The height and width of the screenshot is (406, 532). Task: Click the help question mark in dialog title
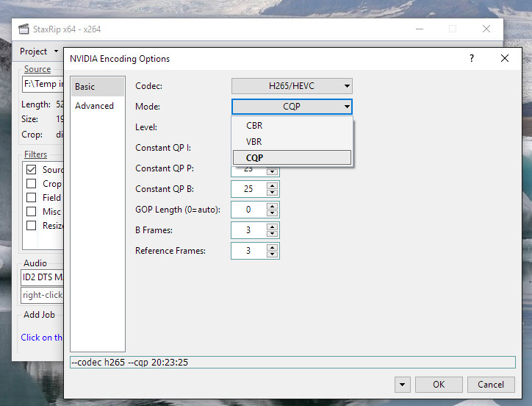click(471, 58)
